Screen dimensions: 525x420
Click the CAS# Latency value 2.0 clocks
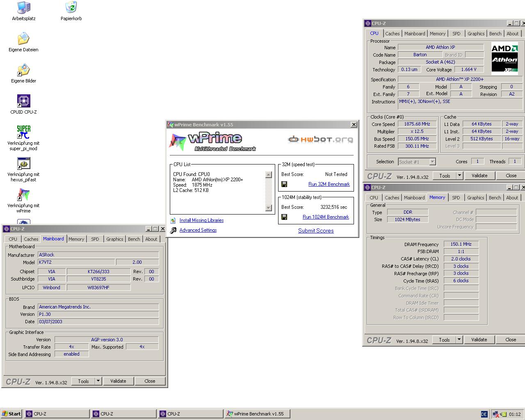[461, 259]
